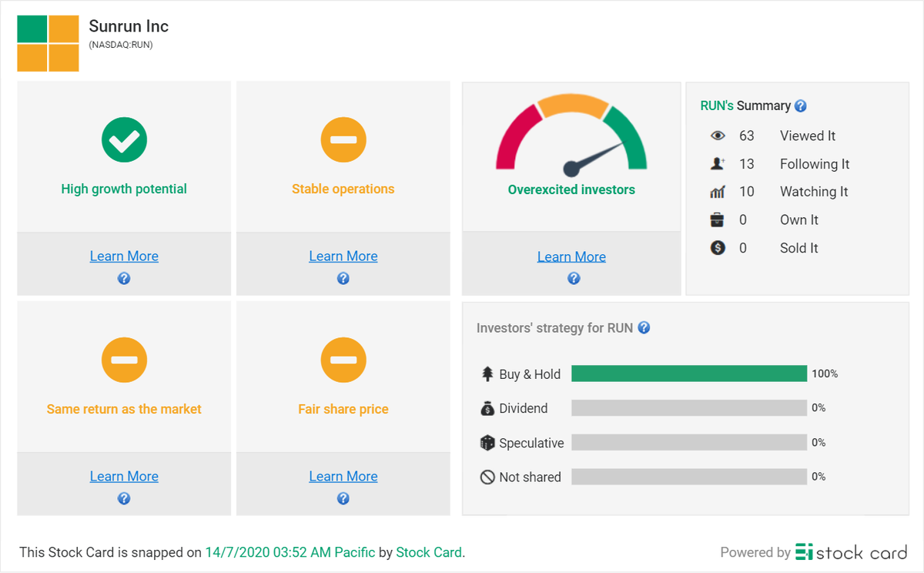
Task: Click the green Buy & Hold 100% bar
Action: (689, 374)
